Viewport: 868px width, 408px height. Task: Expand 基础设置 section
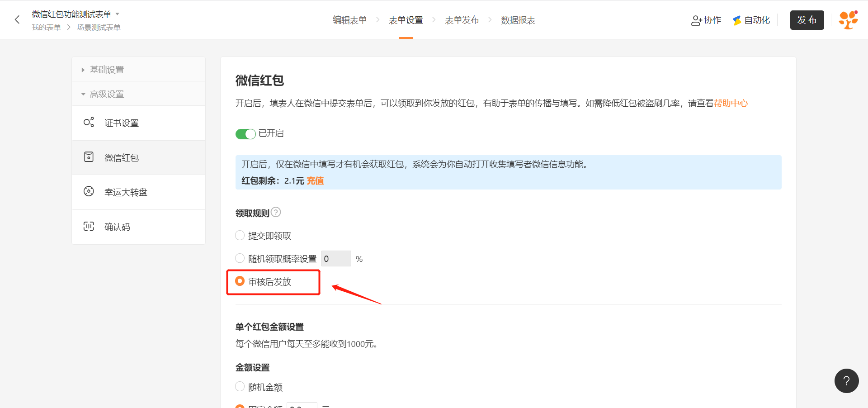[138, 69]
